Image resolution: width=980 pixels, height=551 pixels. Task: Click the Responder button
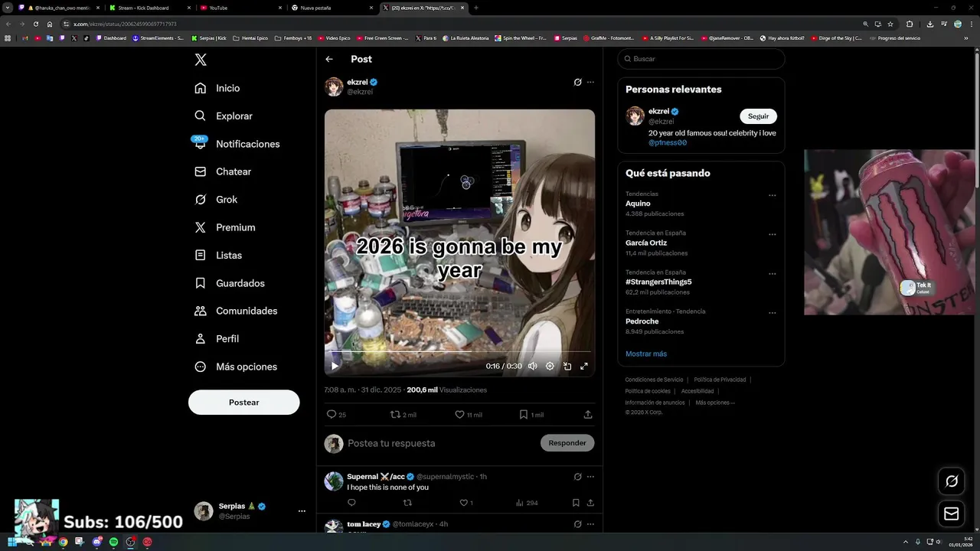pyautogui.click(x=567, y=443)
